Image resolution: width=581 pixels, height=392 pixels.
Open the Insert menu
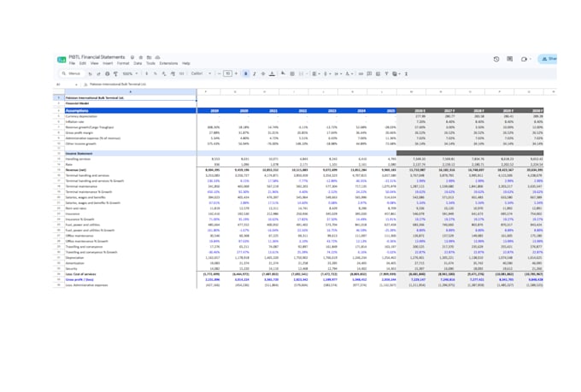(108, 63)
